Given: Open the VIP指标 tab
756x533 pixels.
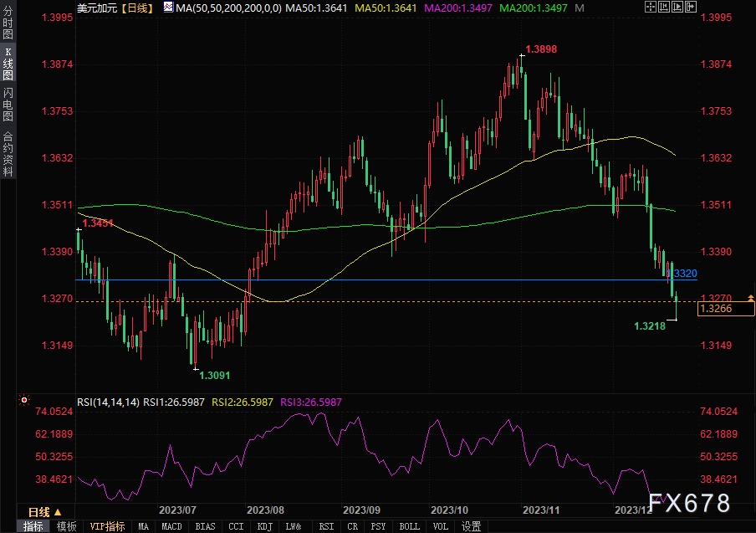Looking at the screenshot, I should [x=107, y=526].
